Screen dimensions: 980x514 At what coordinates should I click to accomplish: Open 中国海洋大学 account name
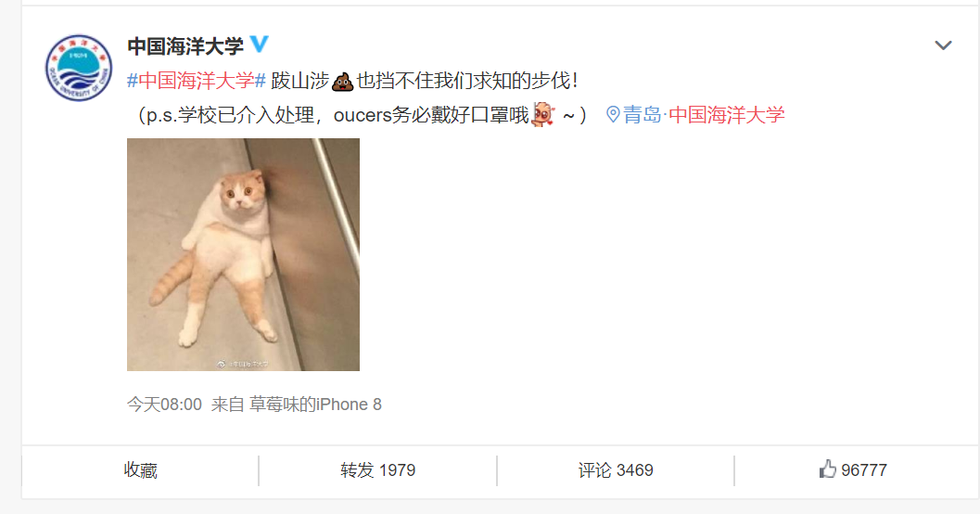185,45
